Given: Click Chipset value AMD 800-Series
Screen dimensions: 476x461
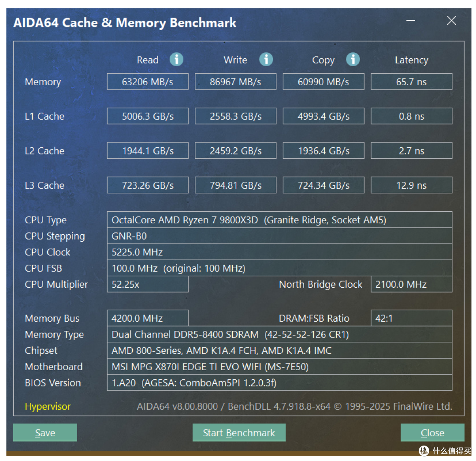Looking at the screenshot, I should tap(279, 350).
